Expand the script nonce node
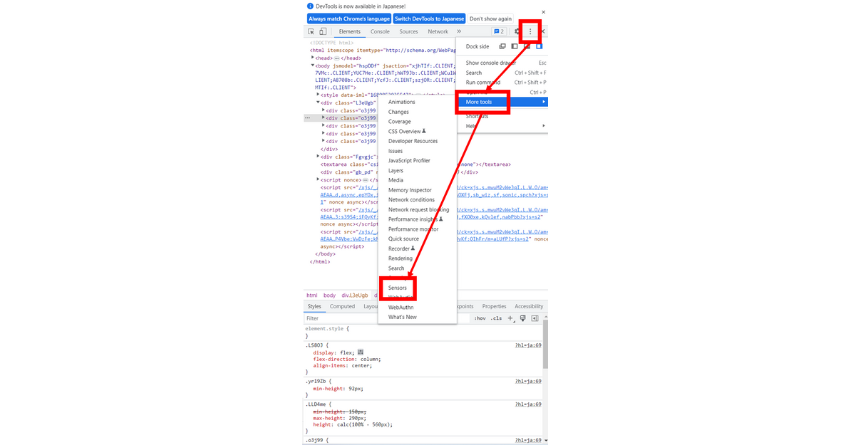Screen dimensions: 850x445 318,179
